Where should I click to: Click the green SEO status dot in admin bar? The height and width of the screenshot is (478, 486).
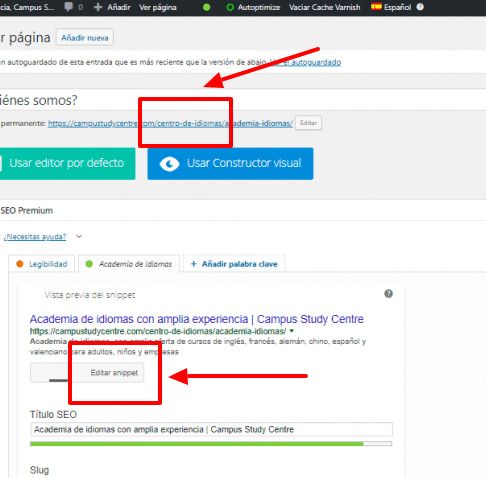click(x=207, y=7)
